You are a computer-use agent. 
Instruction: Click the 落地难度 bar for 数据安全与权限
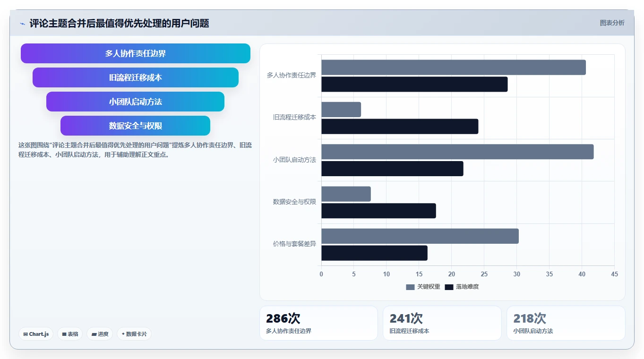pos(378,211)
